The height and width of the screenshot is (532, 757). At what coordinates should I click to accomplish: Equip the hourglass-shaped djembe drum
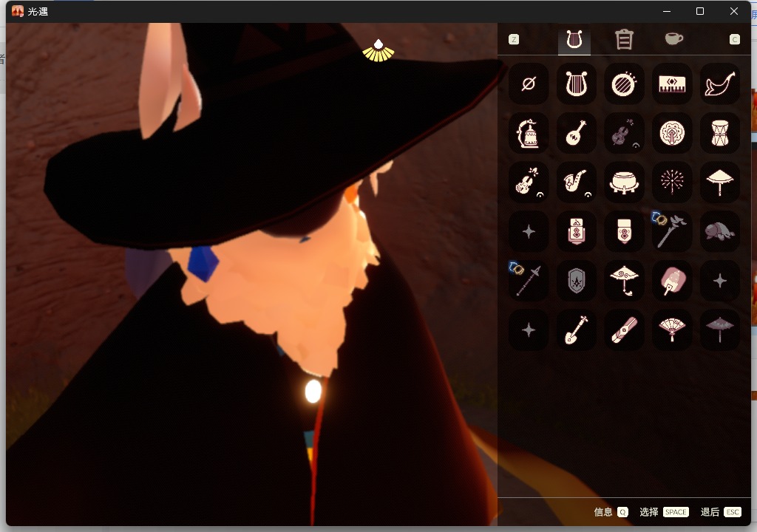[719, 133]
